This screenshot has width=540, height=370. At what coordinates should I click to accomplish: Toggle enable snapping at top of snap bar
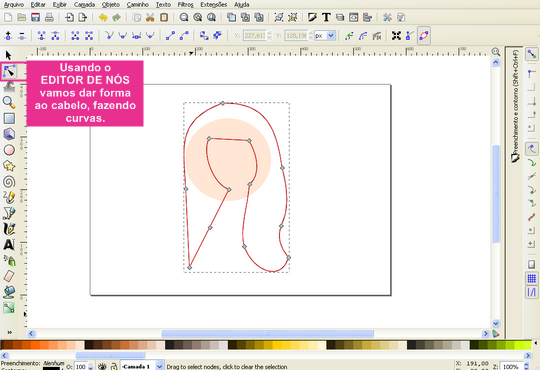pyautogui.click(x=532, y=54)
